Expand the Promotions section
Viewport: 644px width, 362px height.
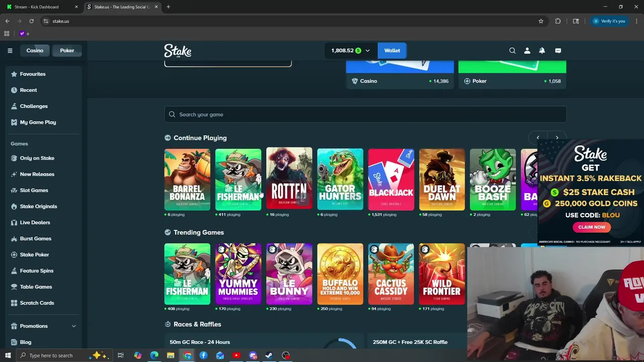(44, 326)
